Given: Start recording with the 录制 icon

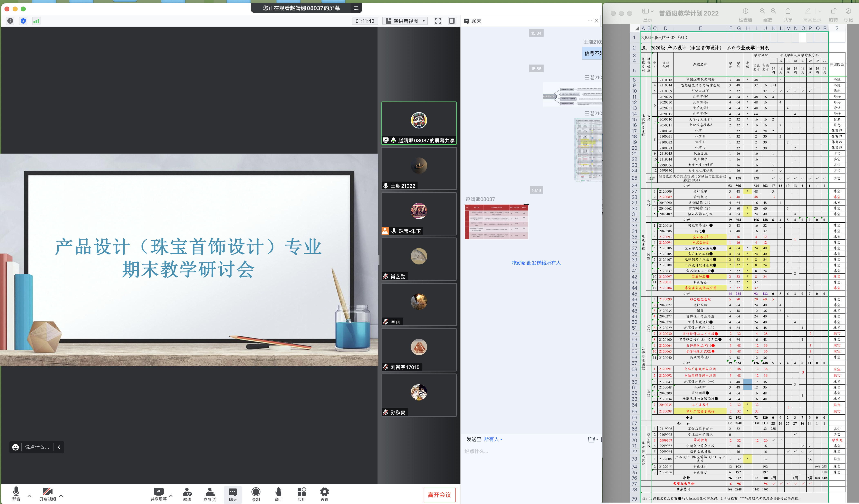Looking at the screenshot, I should 256,492.
